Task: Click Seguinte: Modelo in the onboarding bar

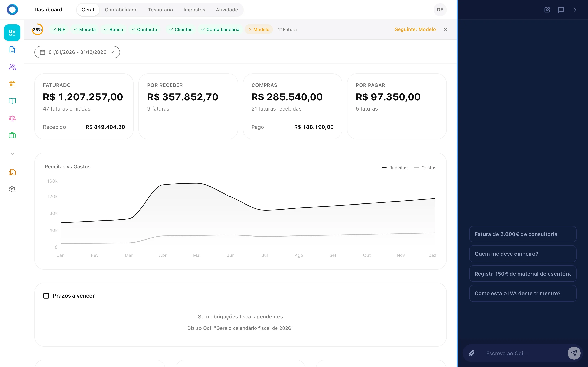Action: [415, 29]
